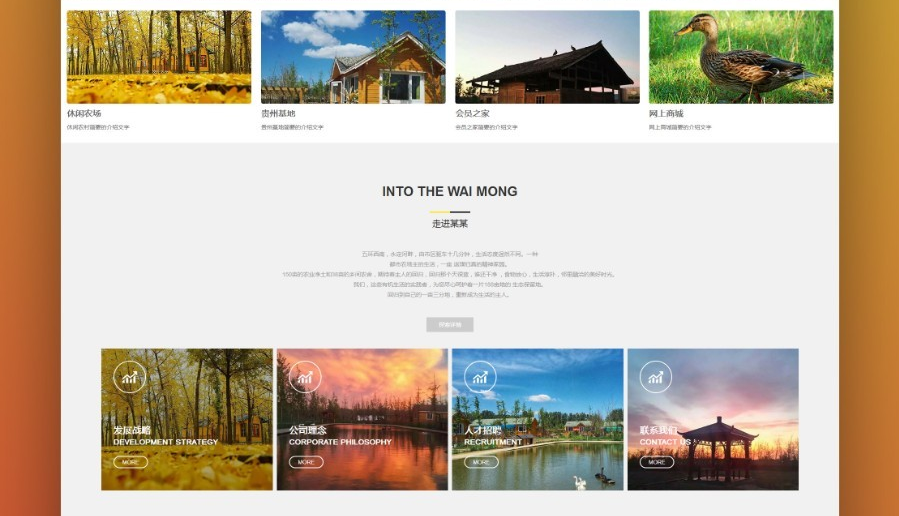The height and width of the screenshot is (516, 899).
Task: Click the chart icon on Development Strategy card
Action: (130, 377)
